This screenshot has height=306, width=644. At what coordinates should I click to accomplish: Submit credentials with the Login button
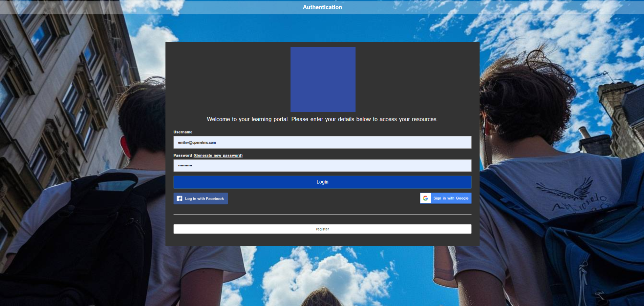click(322, 182)
